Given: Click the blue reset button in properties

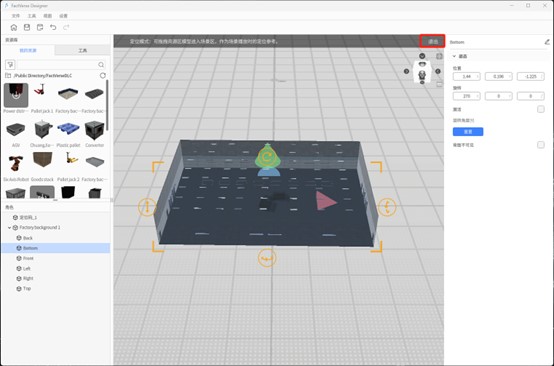Looking at the screenshot, I should (468, 132).
